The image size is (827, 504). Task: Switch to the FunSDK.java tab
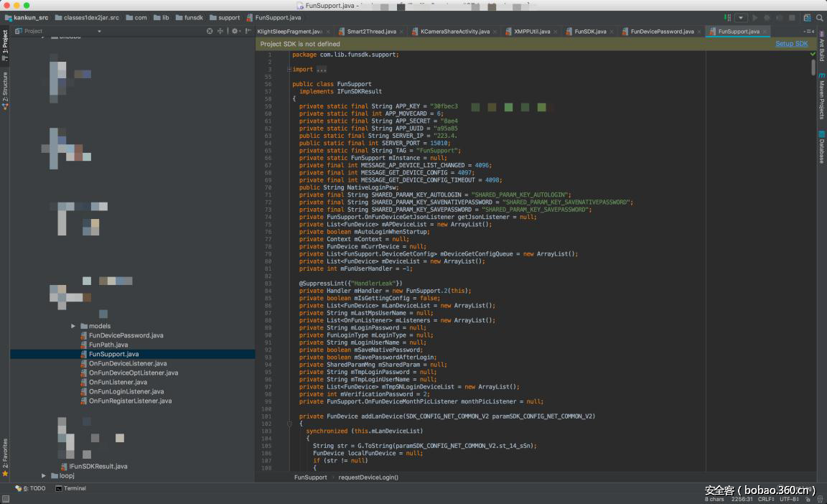(590, 32)
